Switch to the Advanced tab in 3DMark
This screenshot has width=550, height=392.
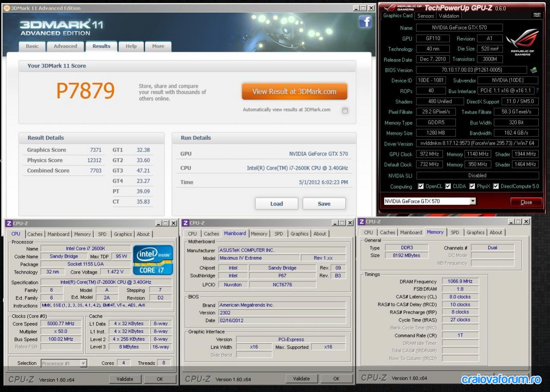coord(65,46)
